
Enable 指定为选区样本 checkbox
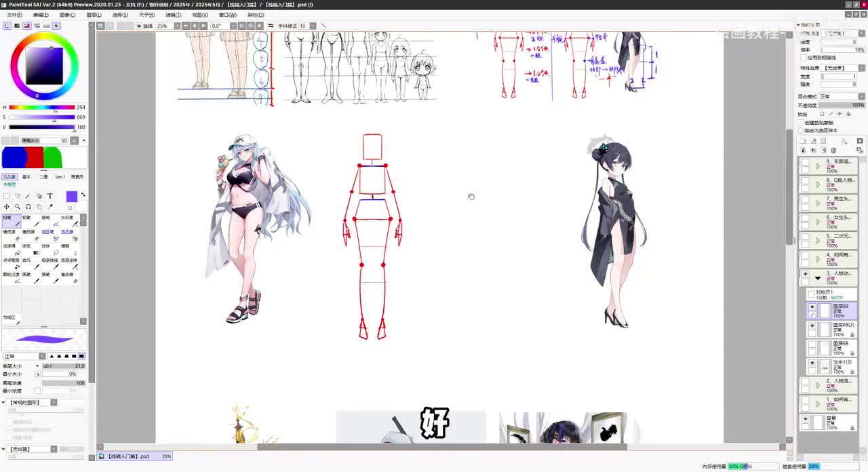pyautogui.click(x=802, y=130)
